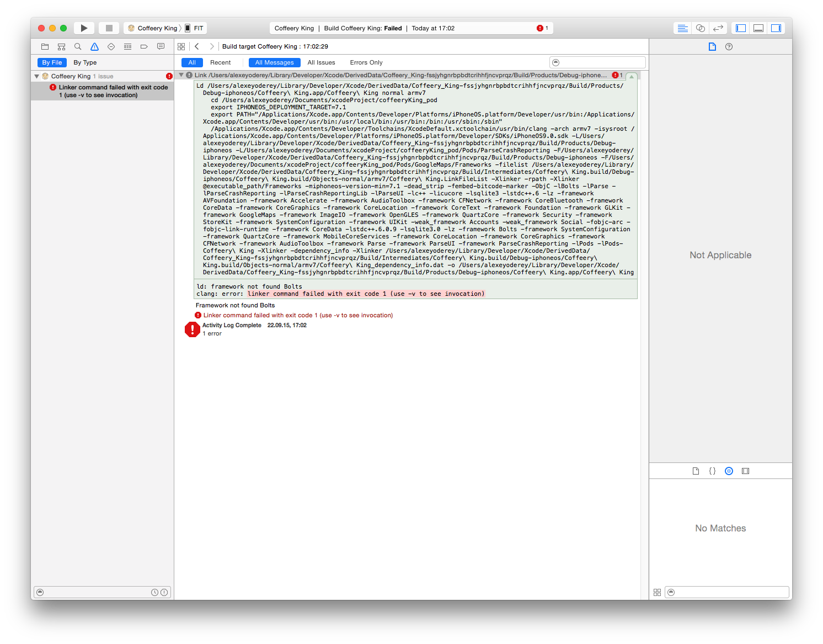This screenshot has width=823, height=644.
Task: Group issues By File
Action: point(52,63)
